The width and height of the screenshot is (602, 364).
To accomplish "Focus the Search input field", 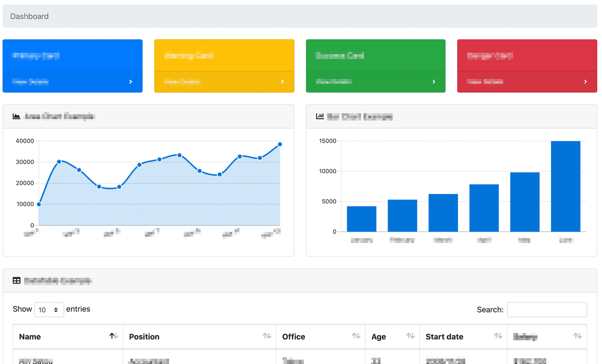I will 547,310.
